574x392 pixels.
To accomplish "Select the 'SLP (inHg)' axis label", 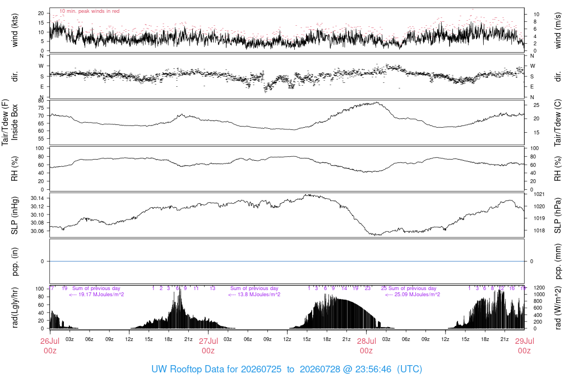I will point(15,215).
